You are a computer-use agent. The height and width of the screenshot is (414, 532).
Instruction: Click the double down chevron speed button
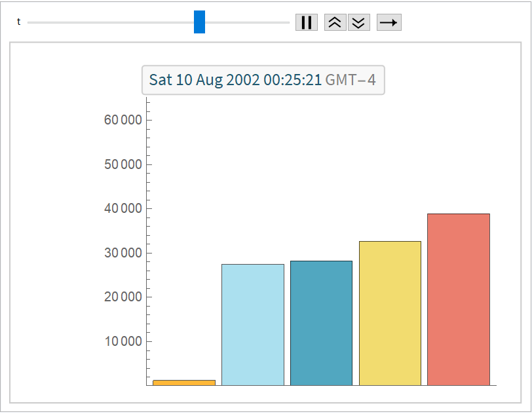[x=358, y=22]
